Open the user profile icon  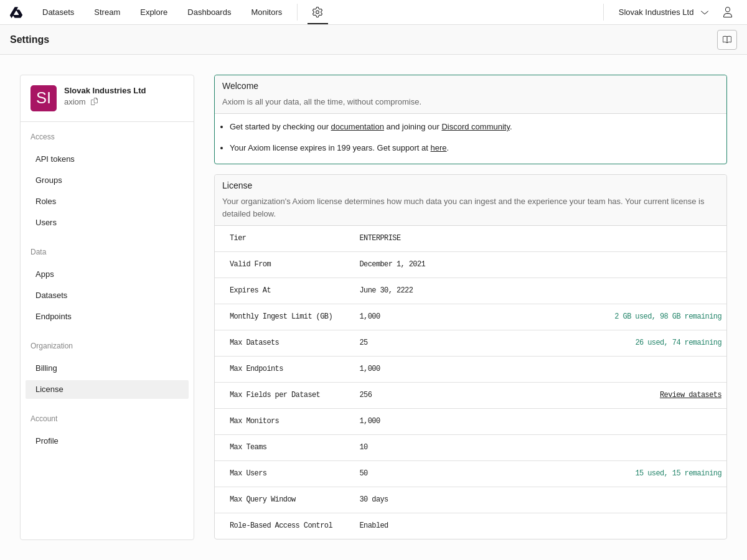click(727, 12)
